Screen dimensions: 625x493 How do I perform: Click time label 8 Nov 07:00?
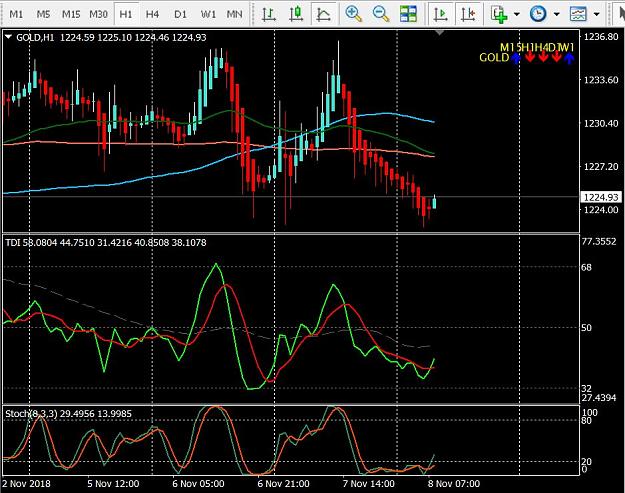[x=454, y=484]
